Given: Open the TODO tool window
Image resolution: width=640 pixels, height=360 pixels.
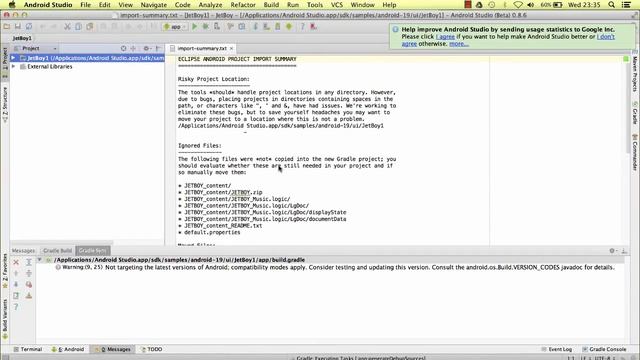Looking at the screenshot, I should (151, 349).
